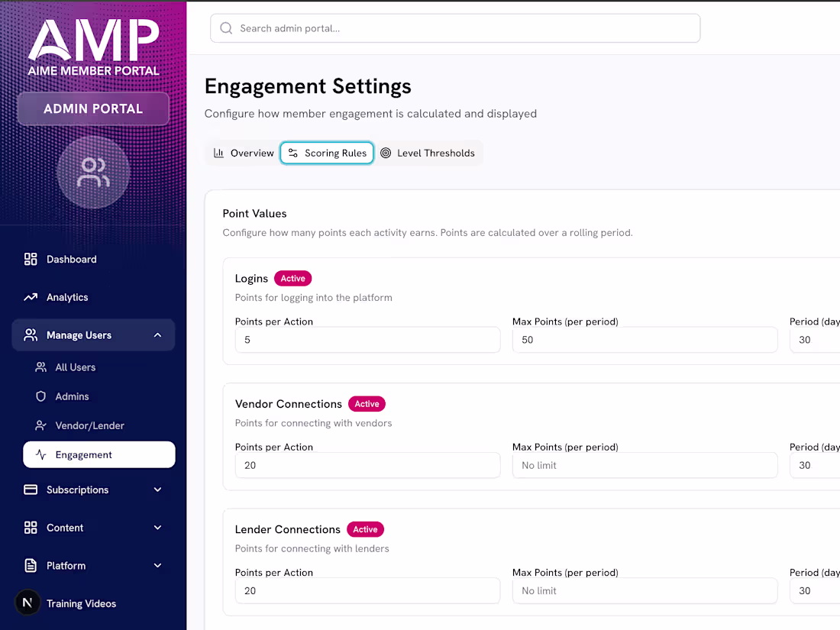Switch to the Overview tab
The height and width of the screenshot is (630, 840).
point(244,153)
